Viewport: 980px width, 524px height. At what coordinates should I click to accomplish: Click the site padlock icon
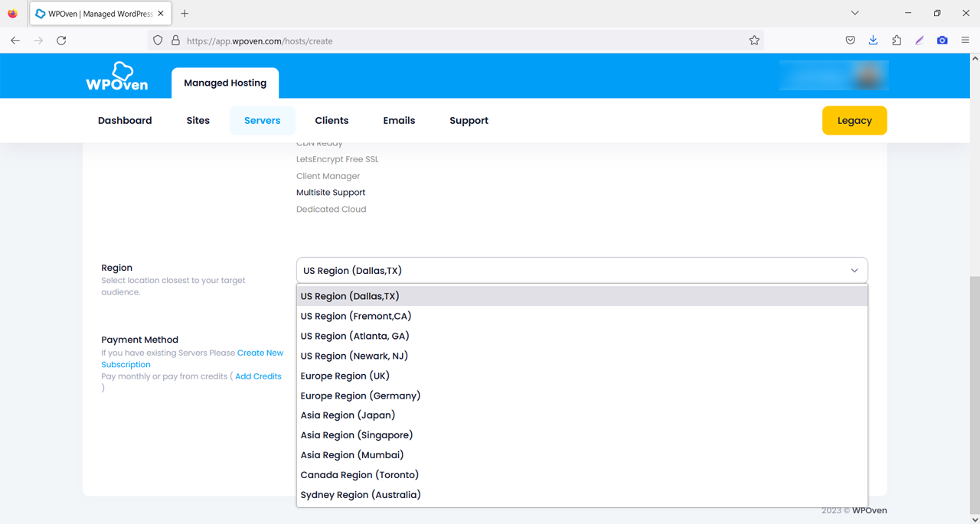pos(175,41)
